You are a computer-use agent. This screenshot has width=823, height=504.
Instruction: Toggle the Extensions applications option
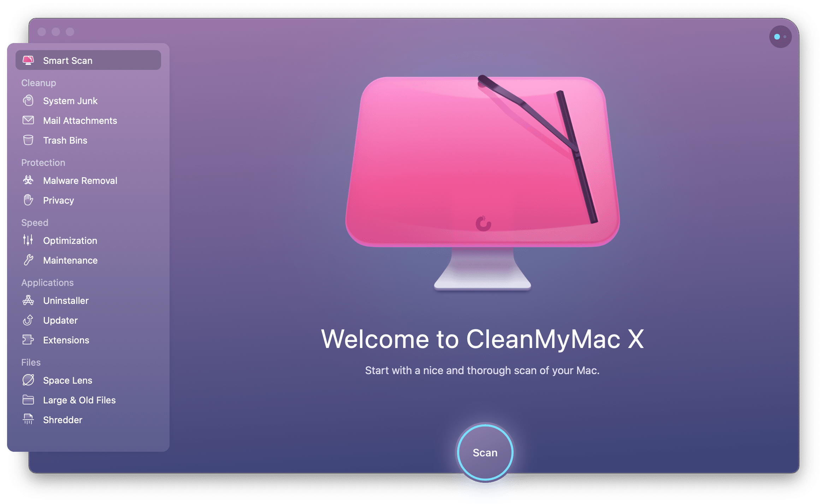66,340
